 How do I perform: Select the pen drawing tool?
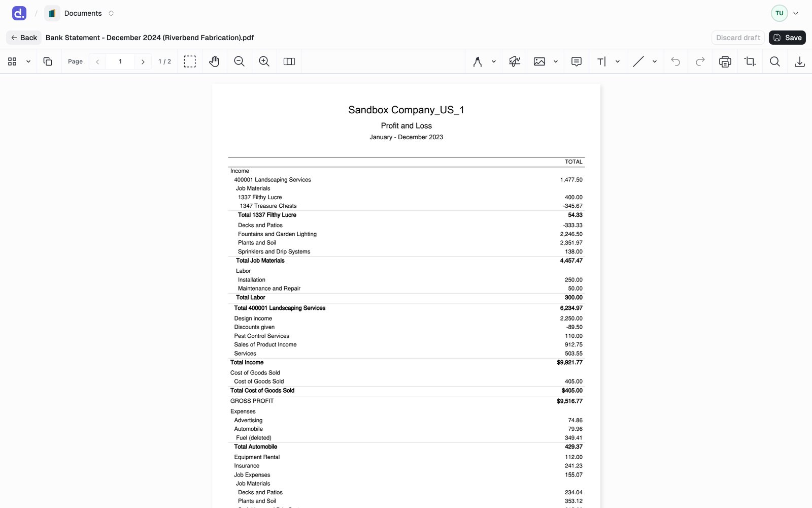(478, 61)
